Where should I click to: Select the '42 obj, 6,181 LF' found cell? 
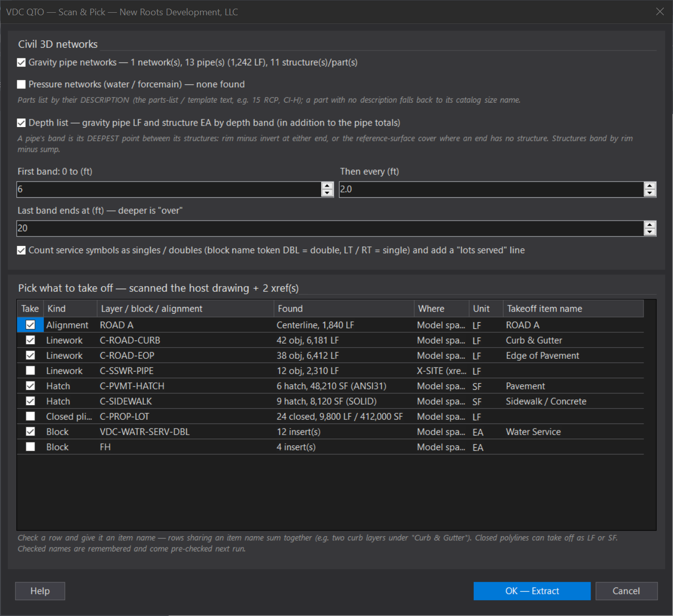[344, 340]
